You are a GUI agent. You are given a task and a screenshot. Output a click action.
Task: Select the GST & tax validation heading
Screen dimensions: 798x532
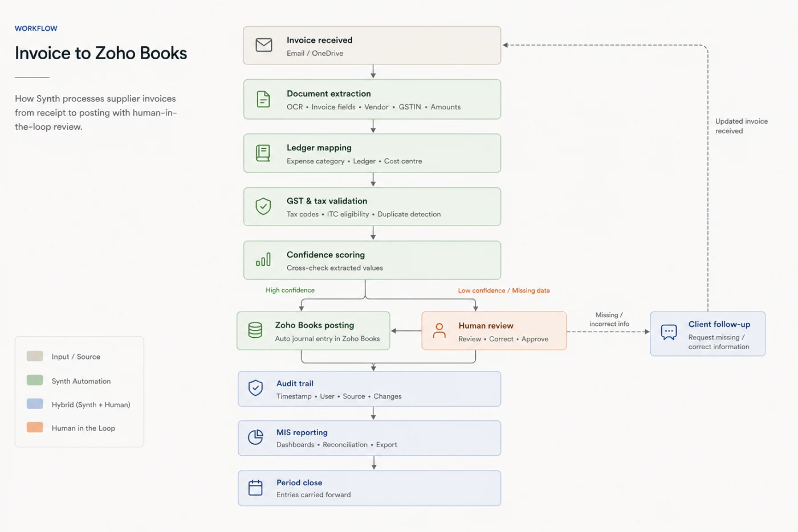pyautogui.click(x=327, y=201)
